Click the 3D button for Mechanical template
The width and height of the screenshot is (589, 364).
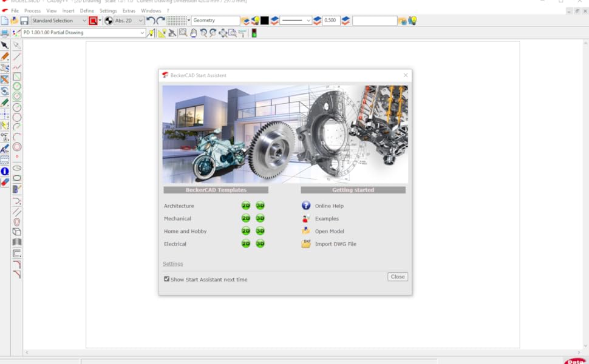click(260, 218)
